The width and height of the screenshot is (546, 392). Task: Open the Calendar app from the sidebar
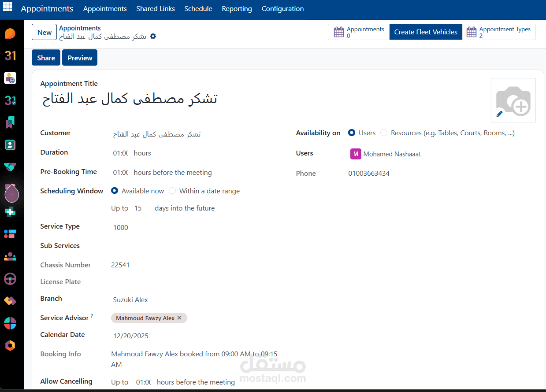pyautogui.click(x=10, y=55)
